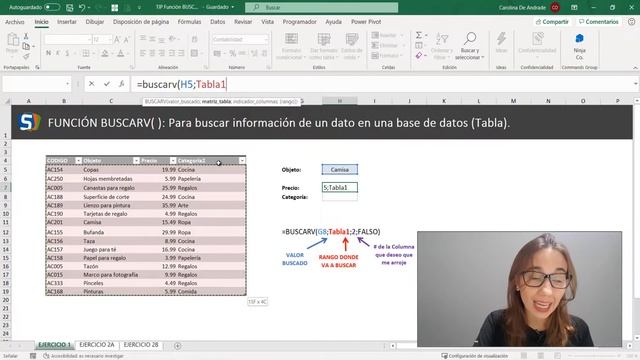640x360 pixels.
Task: Open the Revisar tab
Action: [x=243, y=22]
